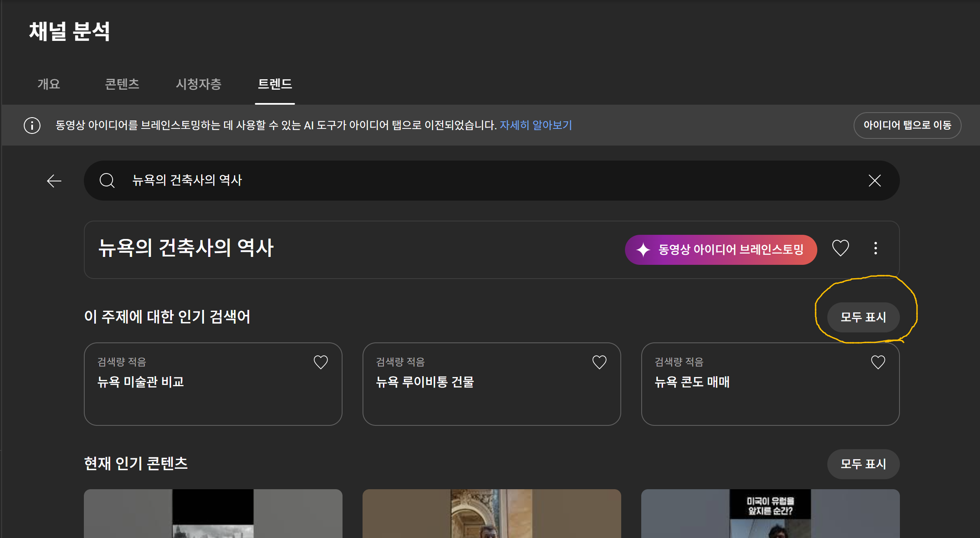The image size is (980, 538).
Task: Toggle heart on '뉴욕 루이비통 건물' card
Action: [x=599, y=362]
